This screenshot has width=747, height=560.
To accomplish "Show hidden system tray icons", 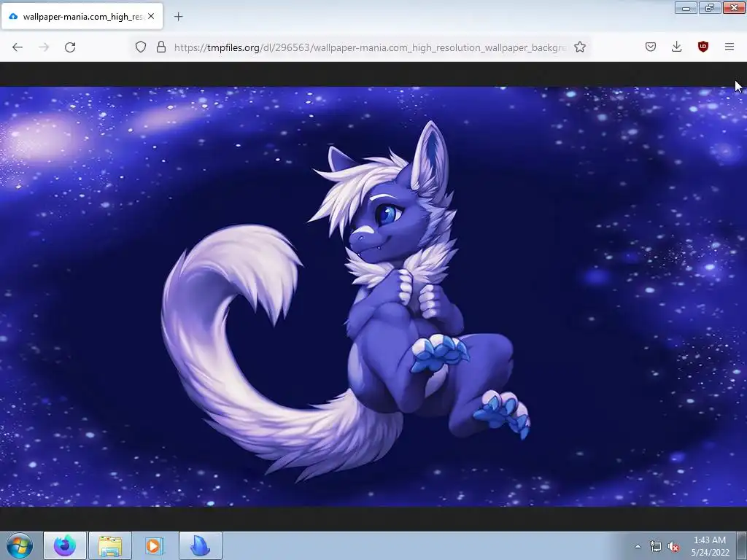I will coord(638,546).
